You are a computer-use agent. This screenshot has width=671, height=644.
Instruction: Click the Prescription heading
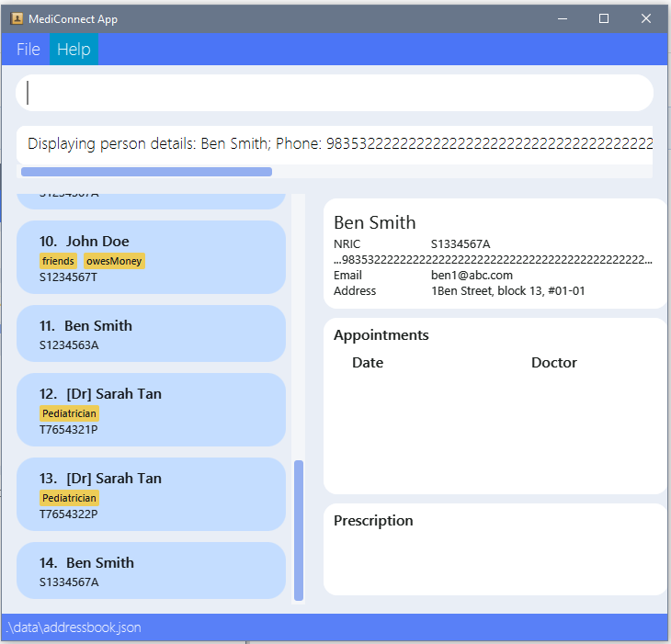[x=373, y=521]
